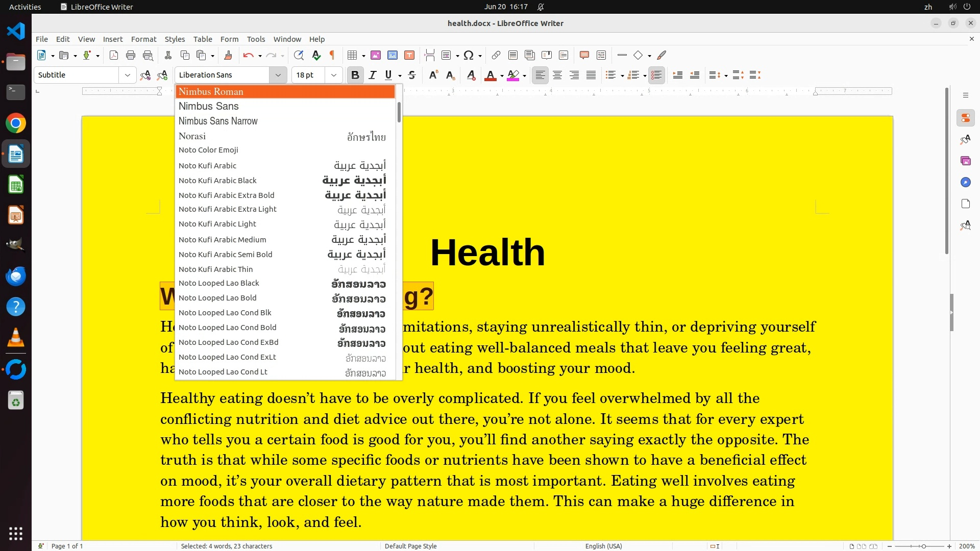The width and height of the screenshot is (980, 551).
Task: Toggle Formatting Marks pilcrow button
Action: tap(332, 55)
